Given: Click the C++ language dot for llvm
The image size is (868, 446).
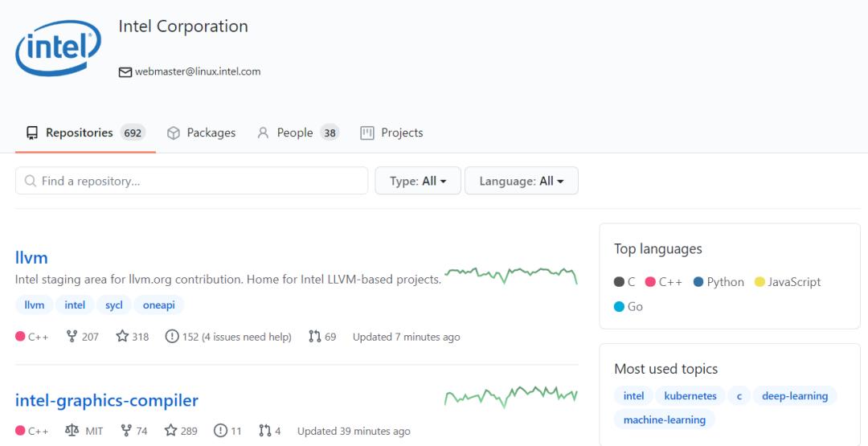Looking at the screenshot, I should [20, 336].
